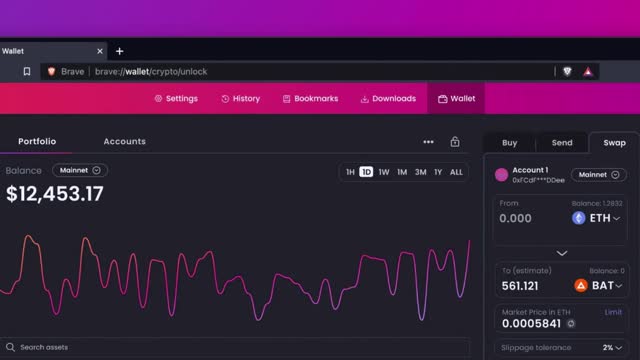Open Downloads in the top navigation
640x360 pixels.
click(x=388, y=99)
